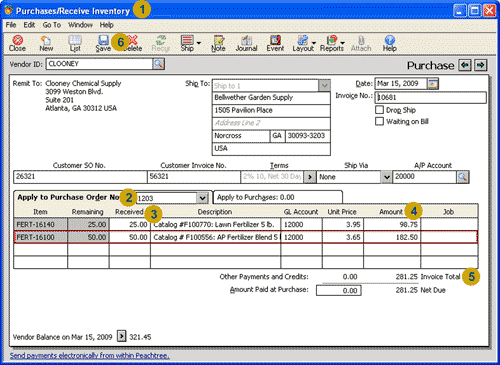Click the Address Line 2 field
The height and width of the screenshot is (365, 500).
click(x=271, y=123)
